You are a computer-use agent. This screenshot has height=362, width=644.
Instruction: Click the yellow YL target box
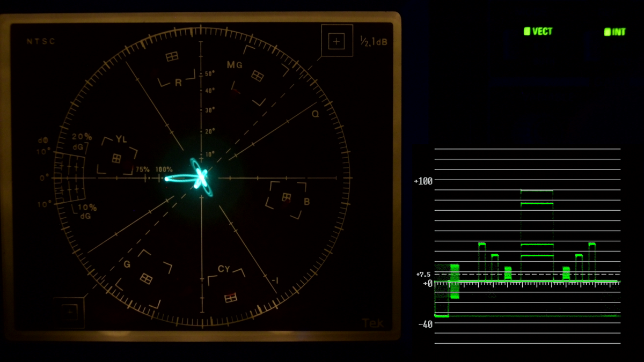tap(116, 158)
